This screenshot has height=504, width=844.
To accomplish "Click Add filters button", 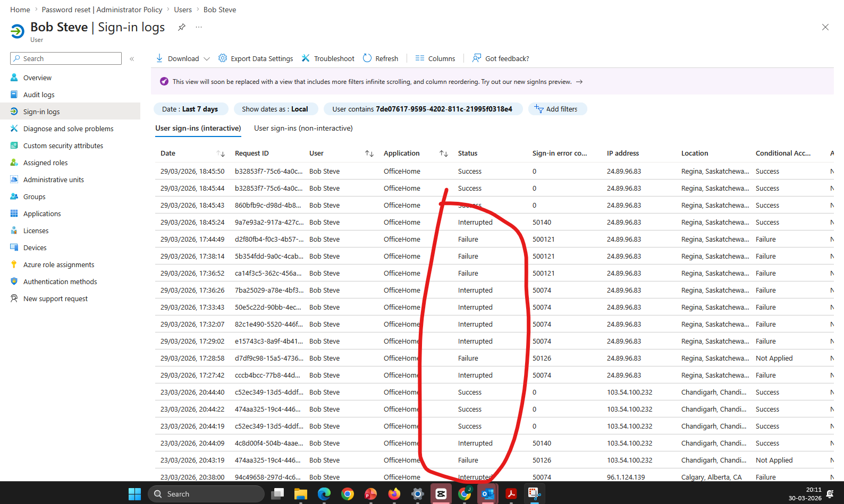I will (x=556, y=109).
